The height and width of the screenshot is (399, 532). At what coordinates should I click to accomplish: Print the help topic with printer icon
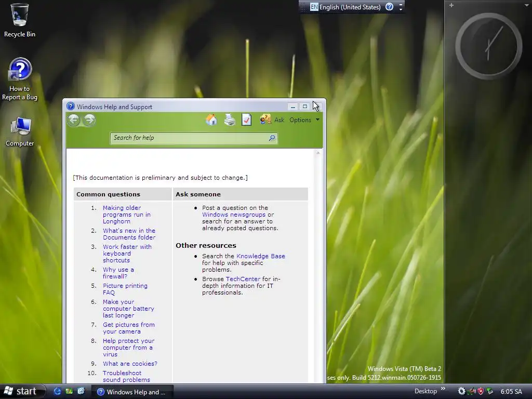[230, 120]
